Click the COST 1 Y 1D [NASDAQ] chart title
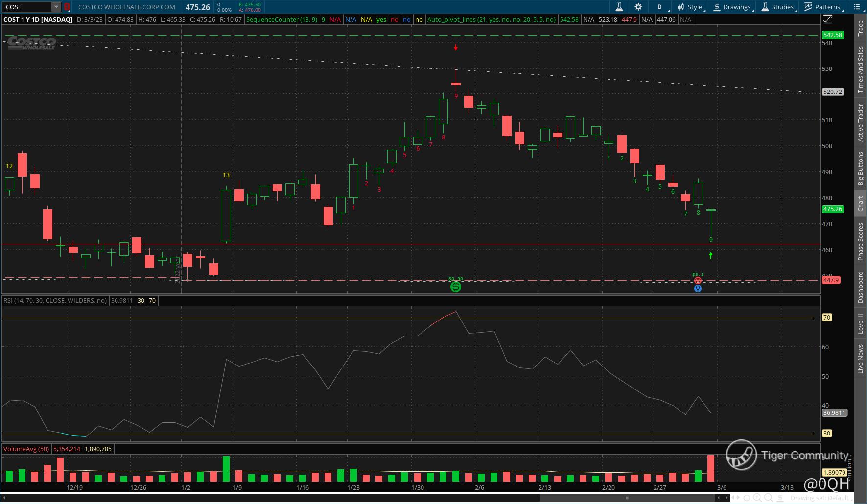This screenshot has width=867, height=504. [38, 20]
